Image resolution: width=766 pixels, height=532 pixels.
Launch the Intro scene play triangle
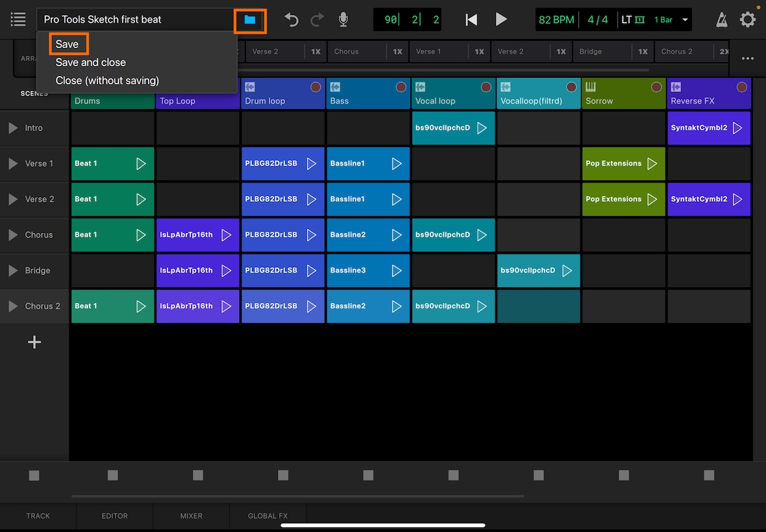[x=13, y=128]
